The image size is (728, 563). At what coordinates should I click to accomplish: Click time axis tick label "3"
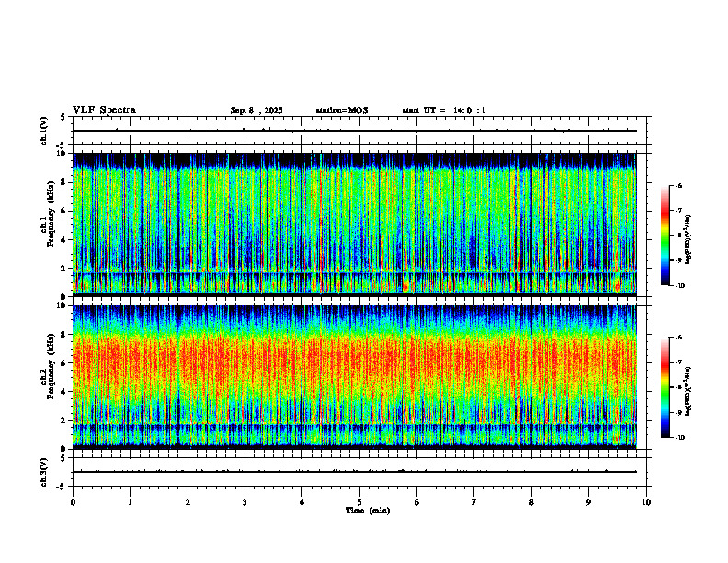tap(245, 502)
